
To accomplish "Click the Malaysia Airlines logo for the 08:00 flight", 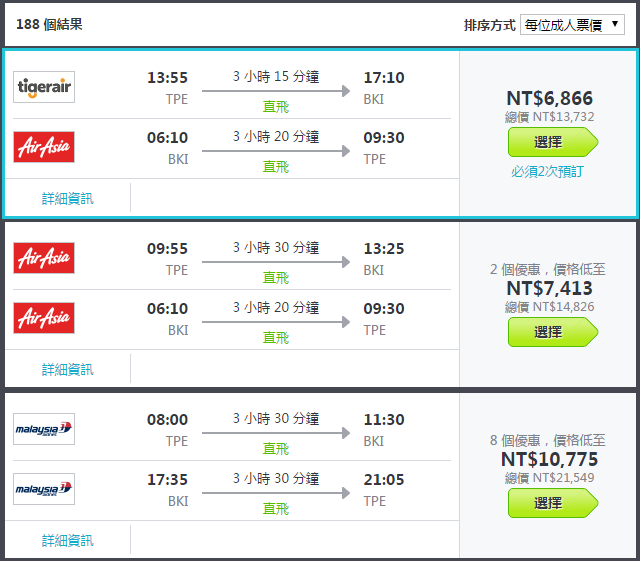I will click(44, 429).
